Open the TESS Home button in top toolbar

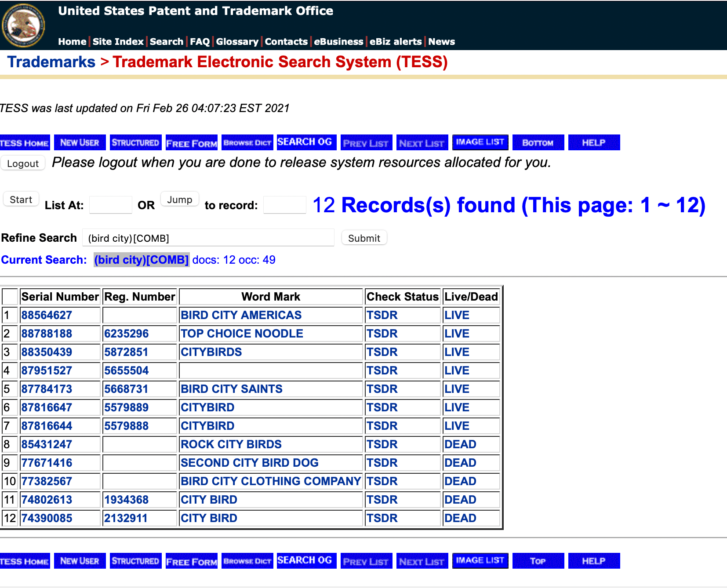coord(25,142)
